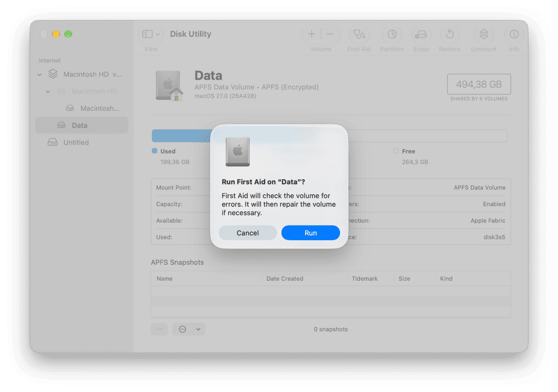Click the Unmount toolbar icon
Screen dimensions: 558x392
(x=484, y=34)
